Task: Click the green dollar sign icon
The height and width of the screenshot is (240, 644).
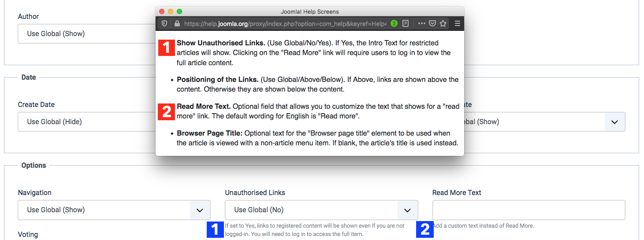Action: click(394, 23)
